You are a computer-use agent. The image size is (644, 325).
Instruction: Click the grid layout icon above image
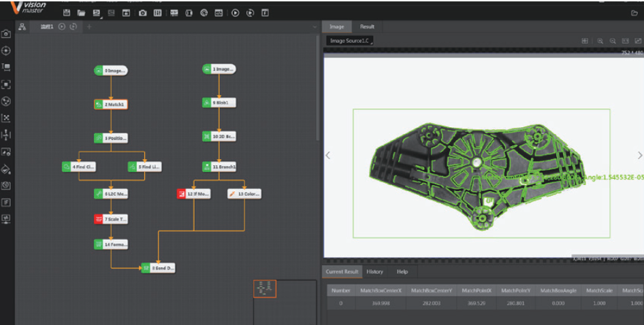pyautogui.click(x=585, y=41)
